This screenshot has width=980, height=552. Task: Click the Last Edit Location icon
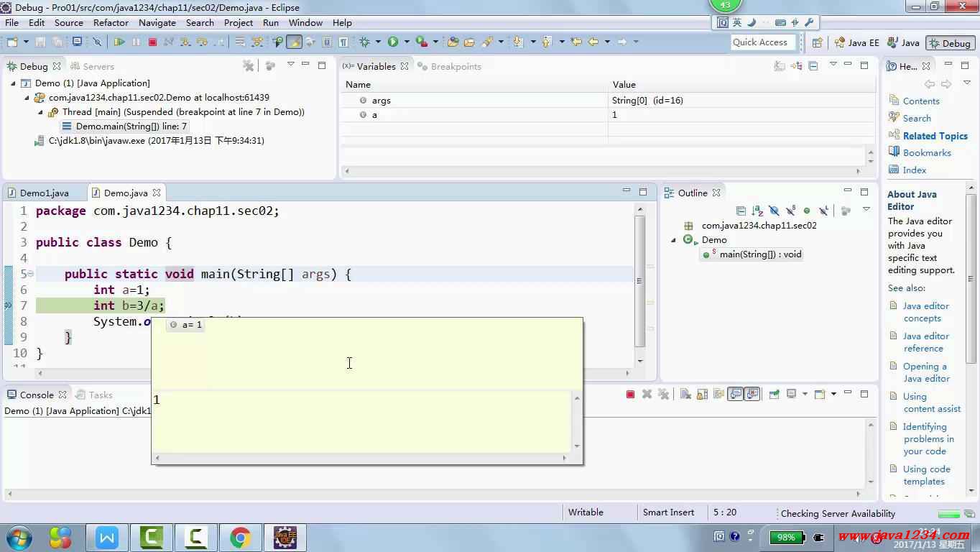click(576, 42)
